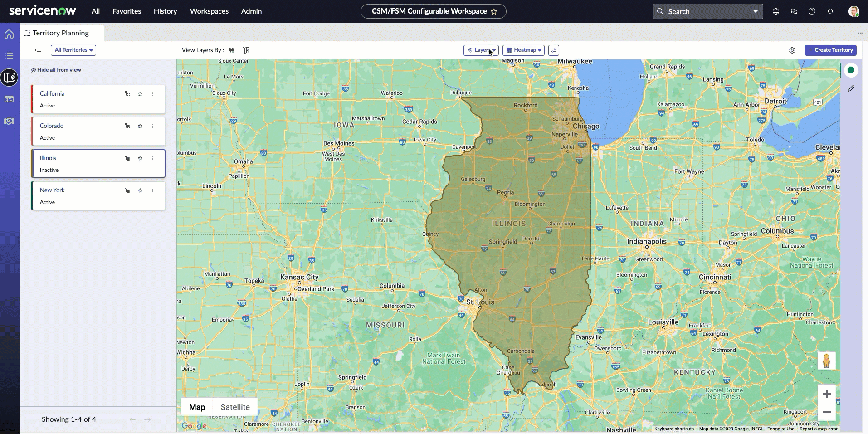Focus the global Search field

pos(701,11)
